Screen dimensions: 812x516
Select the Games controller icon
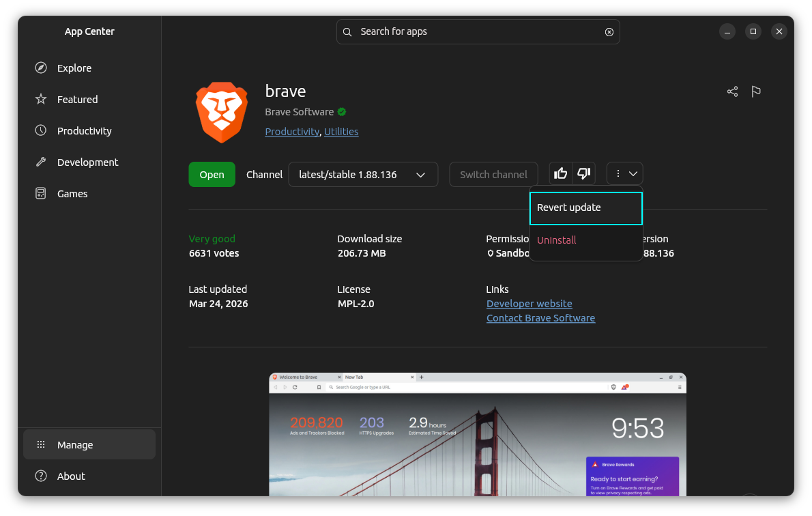point(42,193)
